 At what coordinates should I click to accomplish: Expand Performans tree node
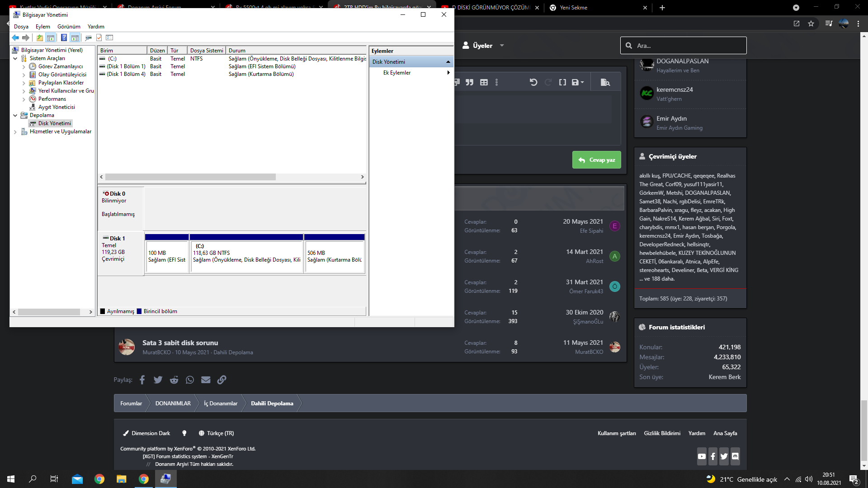click(x=24, y=99)
